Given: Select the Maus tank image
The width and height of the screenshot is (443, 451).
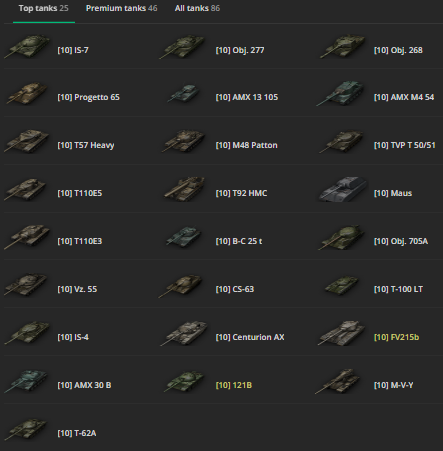Looking at the screenshot, I should (342, 189).
